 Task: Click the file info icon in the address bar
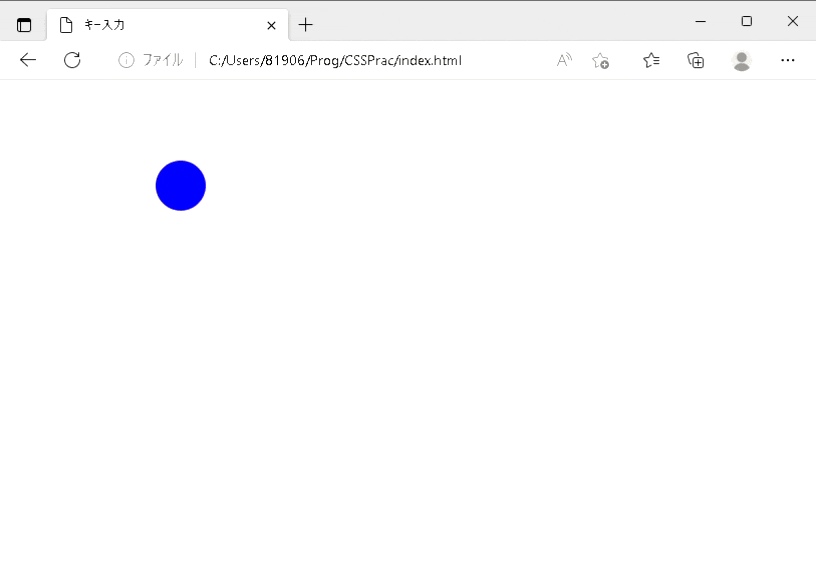[125, 60]
